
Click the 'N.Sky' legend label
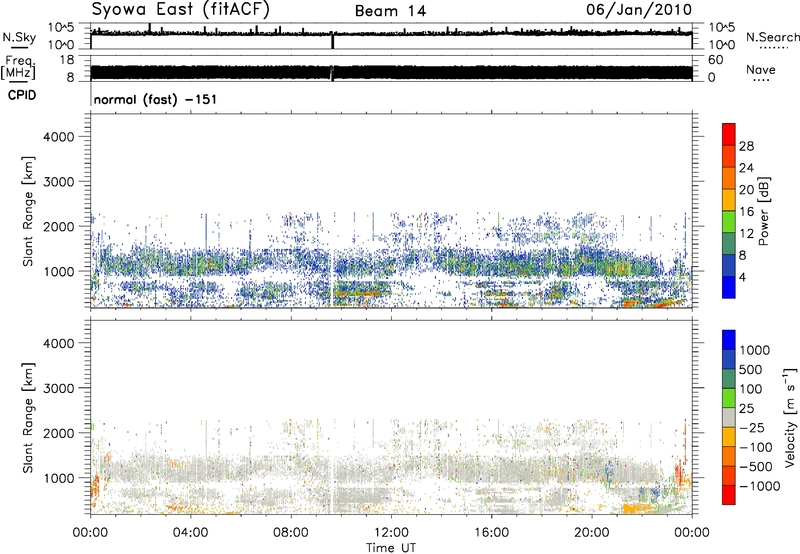[19, 37]
